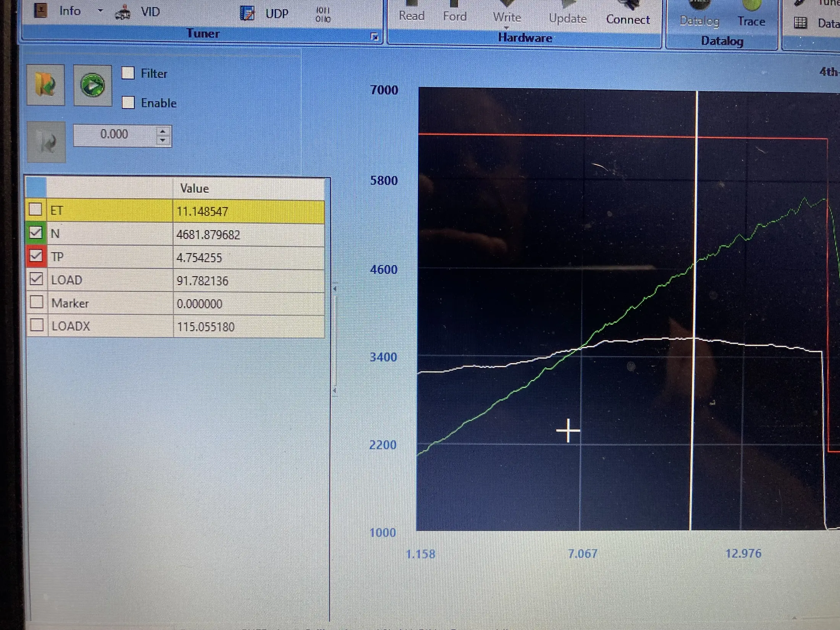
Task: Increase value with the spinner up arrow
Action: click(163, 131)
